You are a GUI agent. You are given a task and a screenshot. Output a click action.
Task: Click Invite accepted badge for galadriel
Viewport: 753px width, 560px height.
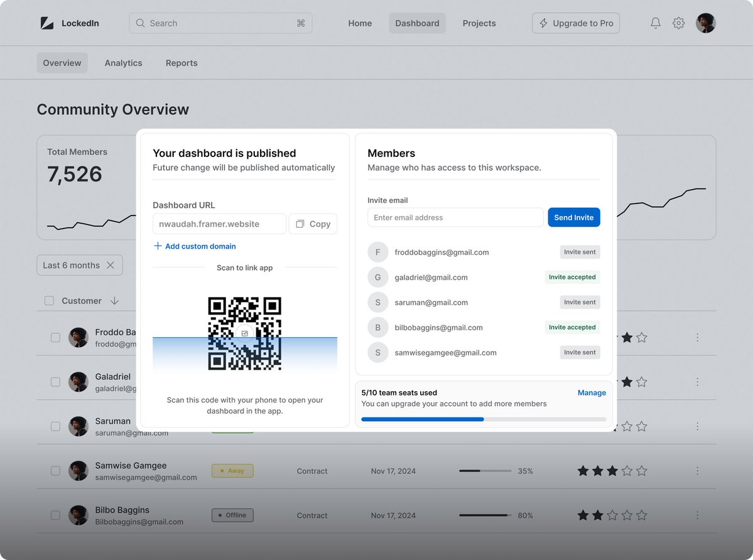[x=572, y=277]
